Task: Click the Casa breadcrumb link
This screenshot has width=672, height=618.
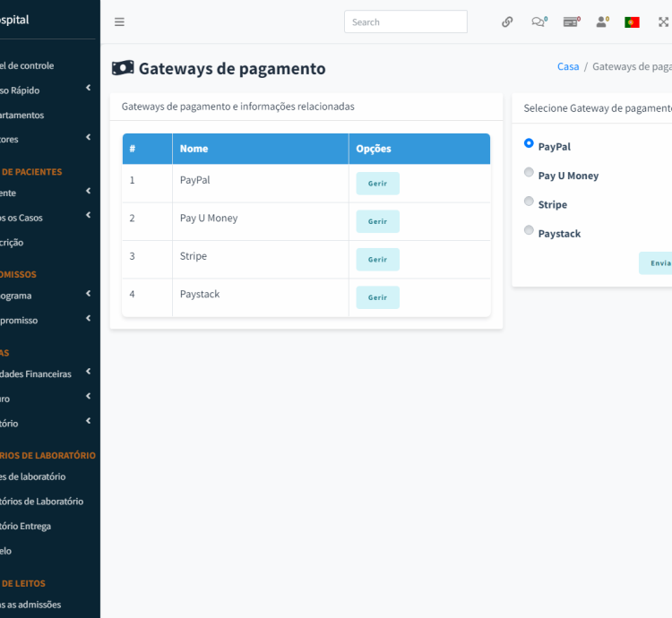Action: (x=568, y=66)
